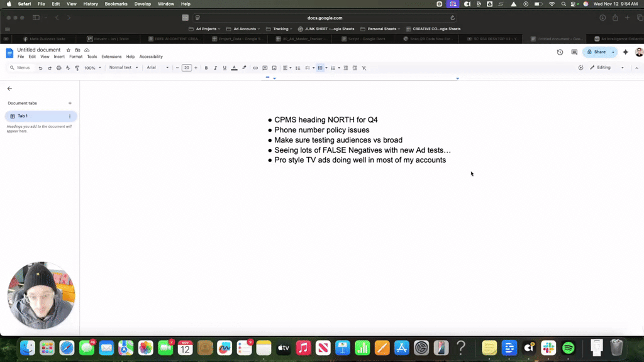
Task: Insert an image from the toolbar
Action: click(274, 68)
